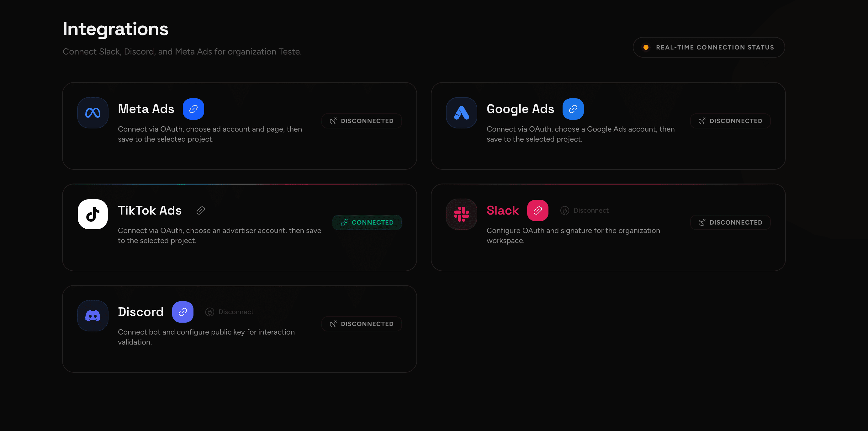Click the Disconnect button in Slack card

point(585,210)
